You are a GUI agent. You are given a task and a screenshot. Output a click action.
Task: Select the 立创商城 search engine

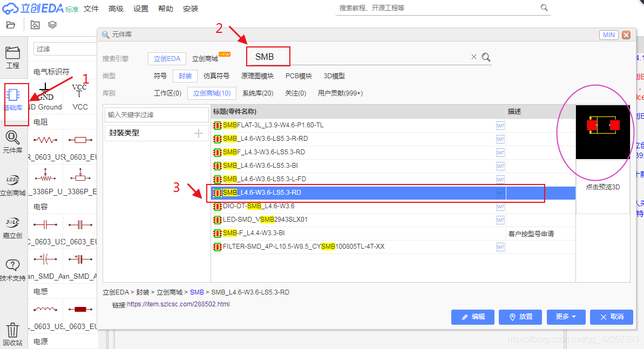[205, 59]
